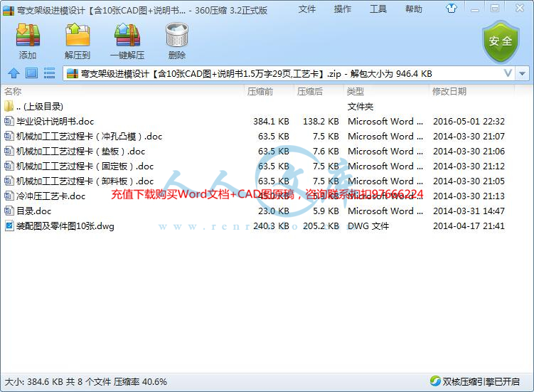
Task: Click the 一键解压 one-click extract icon
Action: click(127, 35)
